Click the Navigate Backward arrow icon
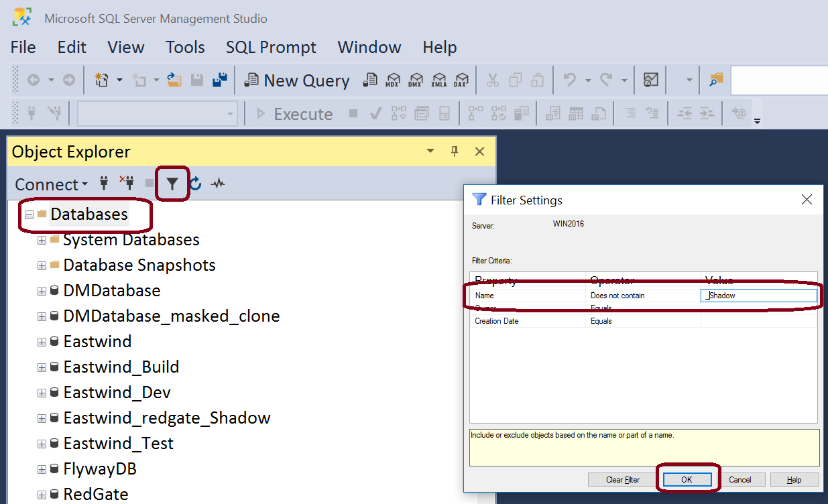 coord(33,80)
